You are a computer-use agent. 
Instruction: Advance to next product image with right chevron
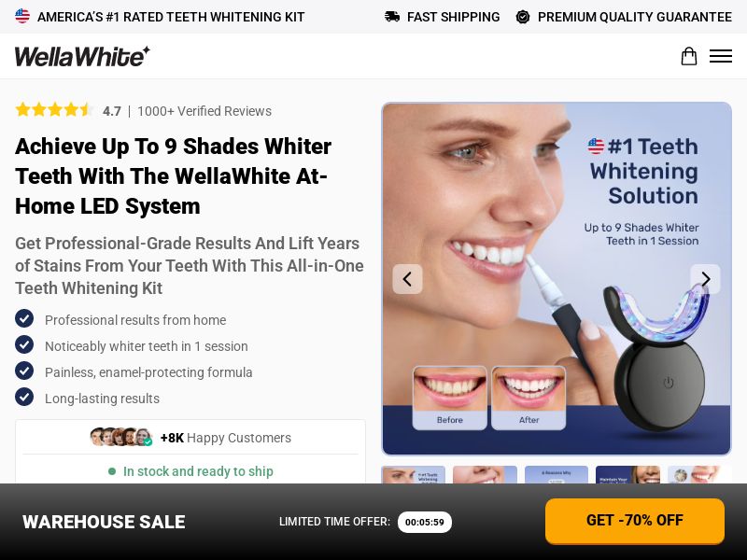pos(706,279)
